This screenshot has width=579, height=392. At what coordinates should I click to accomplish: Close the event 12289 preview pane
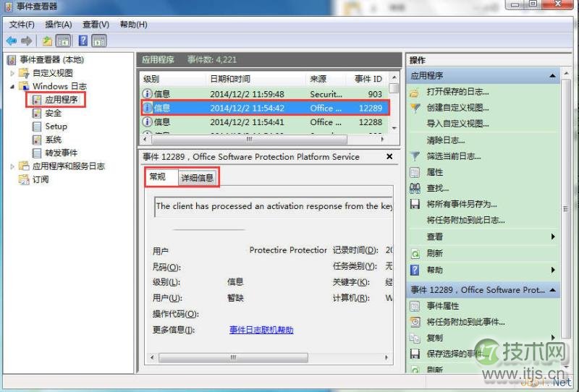pyautogui.click(x=389, y=156)
